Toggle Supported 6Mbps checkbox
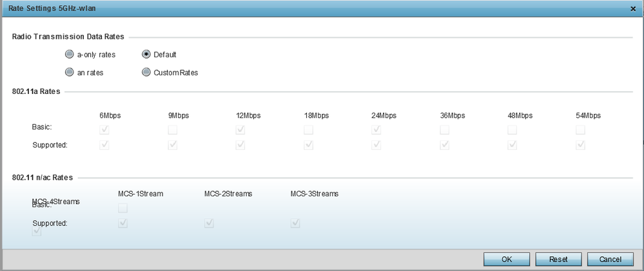644x271 pixels. pos(104,145)
